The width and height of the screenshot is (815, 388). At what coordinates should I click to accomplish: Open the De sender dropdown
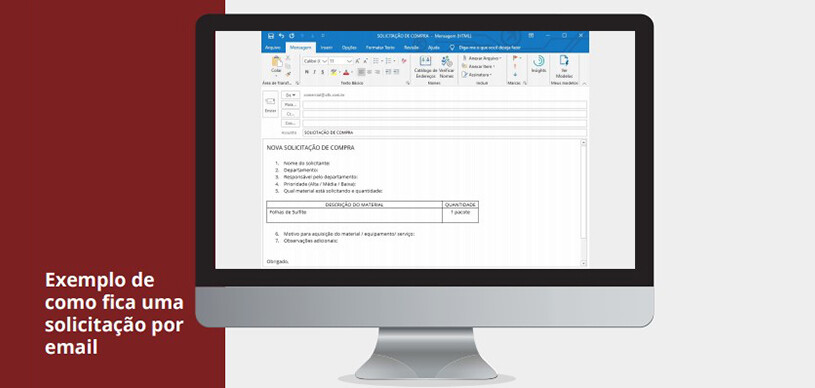click(x=291, y=95)
